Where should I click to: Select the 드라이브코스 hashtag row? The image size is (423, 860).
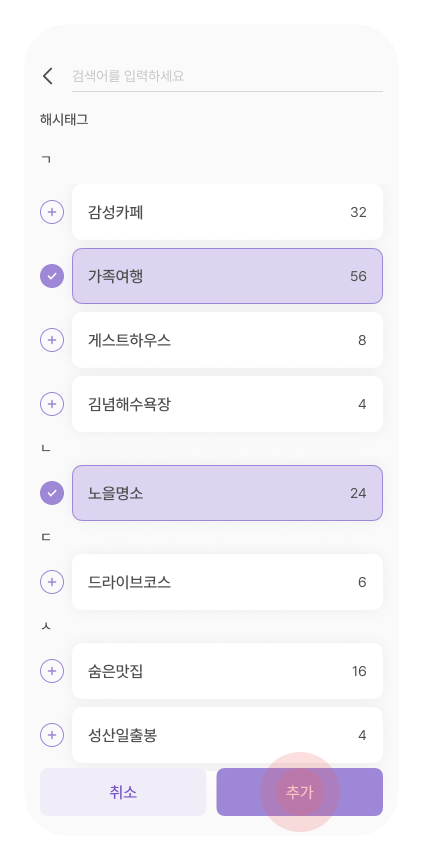(227, 582)
